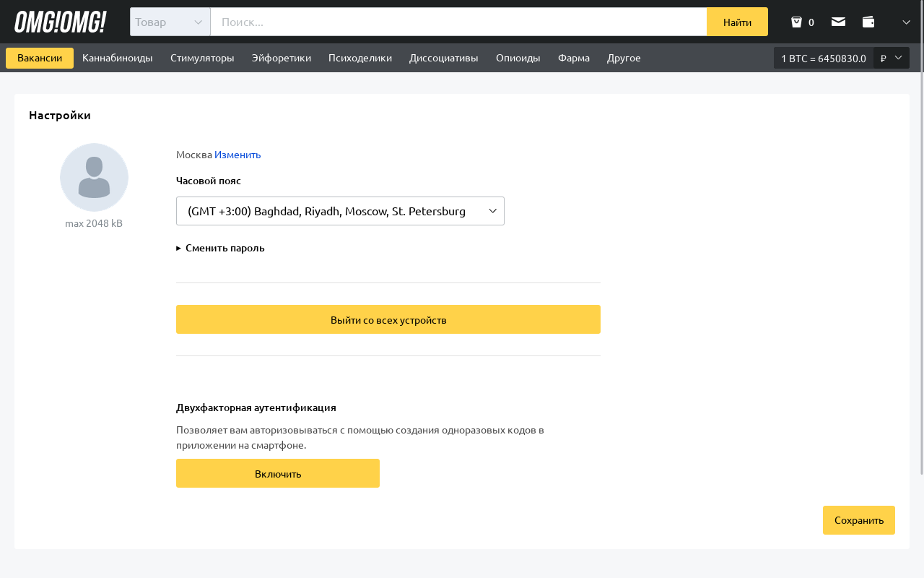Open the Фарма menu item
Screen dimensions: 924x578
(x=574, y=58)
